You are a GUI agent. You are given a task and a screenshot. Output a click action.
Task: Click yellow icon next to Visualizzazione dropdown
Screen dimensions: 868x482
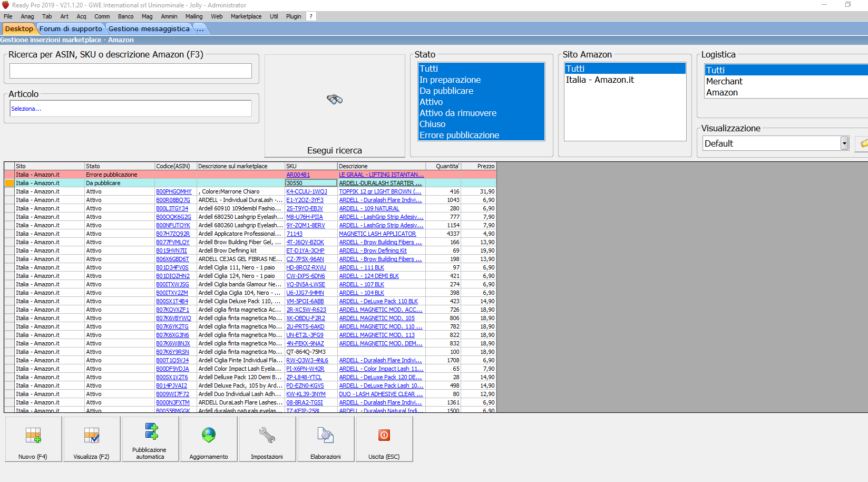tap(863, 143)
